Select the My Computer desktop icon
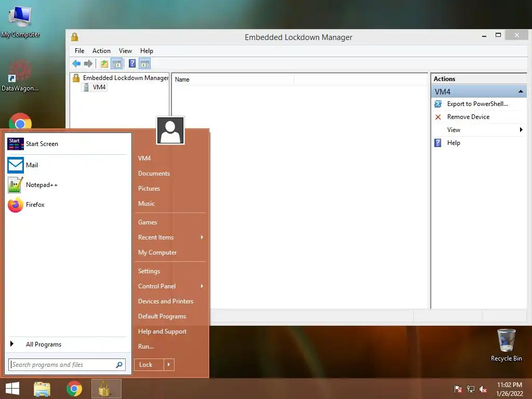Image resolution: width=532 pixels, height=399 pixels. tap(20, 21)
